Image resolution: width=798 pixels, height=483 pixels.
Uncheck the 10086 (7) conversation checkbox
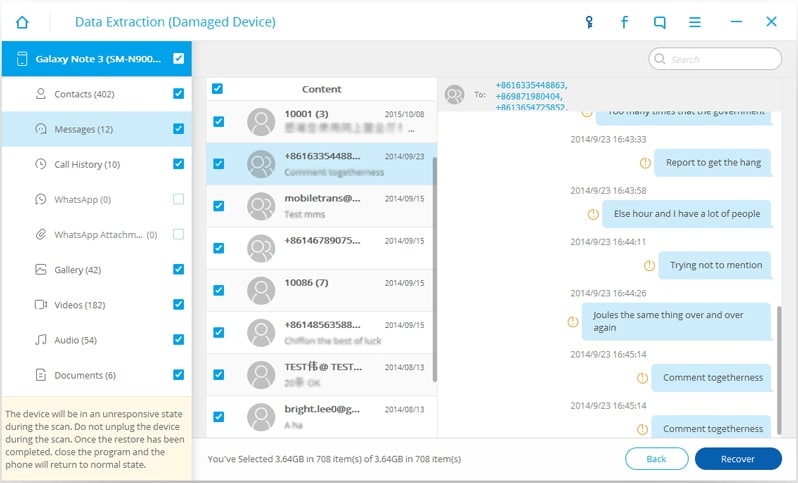(218, 290)
